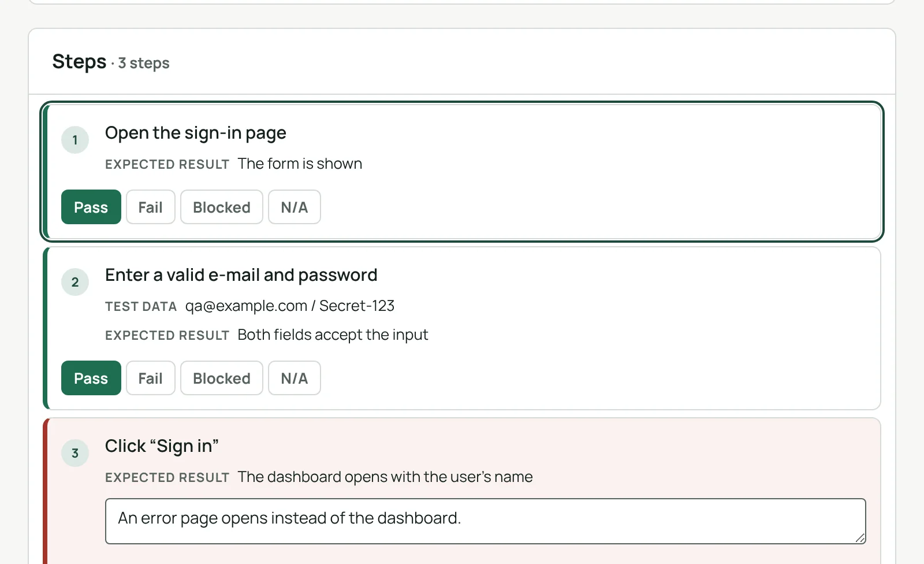Mark step 2 'Enter a valid e-mail' as Fail
Screen dimensions: 924x564
click(151, 378)
